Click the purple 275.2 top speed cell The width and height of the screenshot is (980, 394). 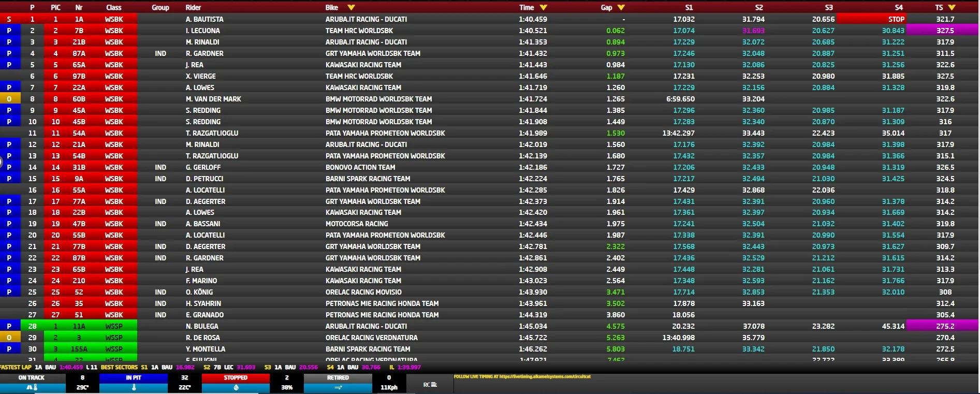(x=942, y=326)
